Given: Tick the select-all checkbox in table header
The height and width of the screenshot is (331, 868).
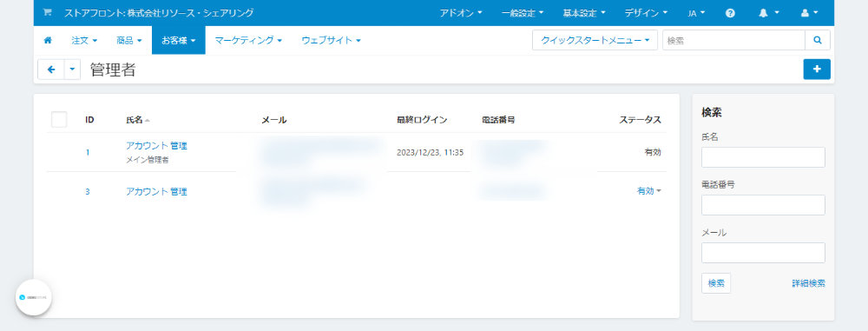Looking at the screenshot, I should [59, 119].
